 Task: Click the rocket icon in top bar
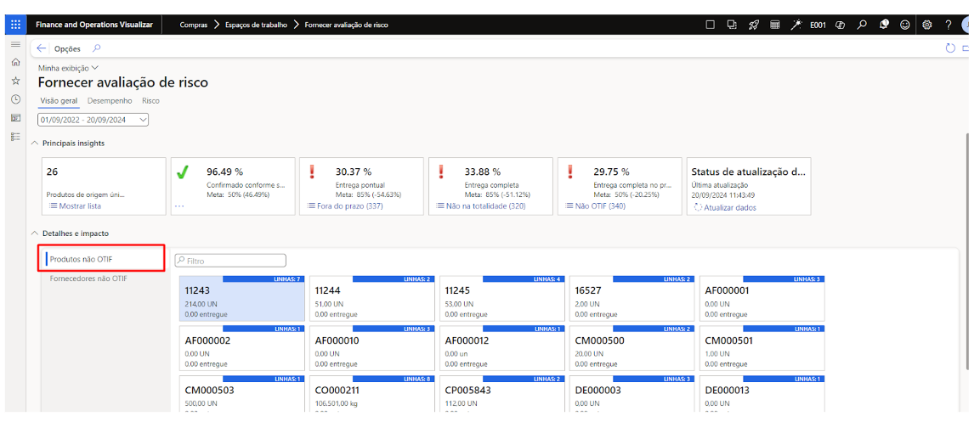[753, 25]
